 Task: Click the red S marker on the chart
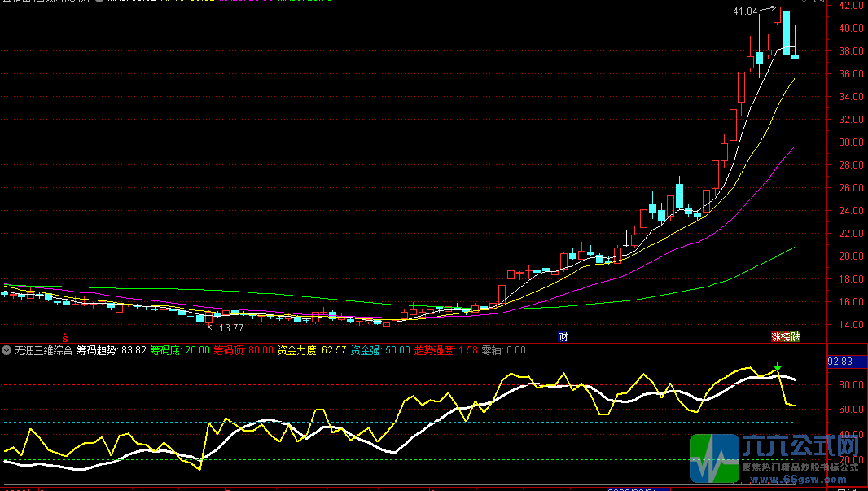[65, 337]
